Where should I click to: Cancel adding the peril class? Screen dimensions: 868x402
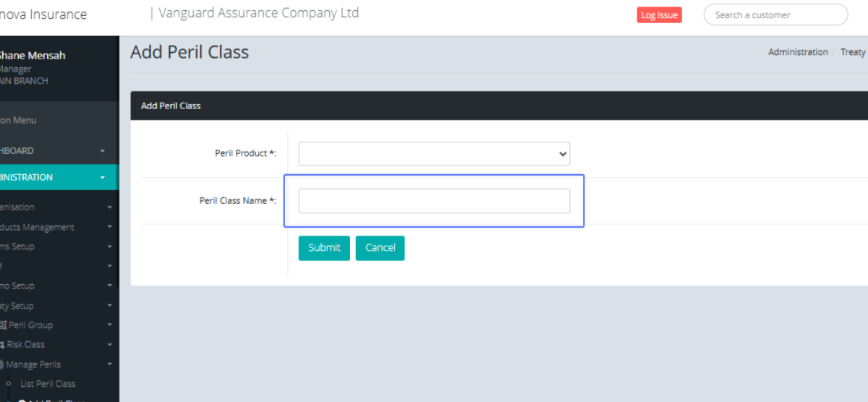[x=380, y=248]
